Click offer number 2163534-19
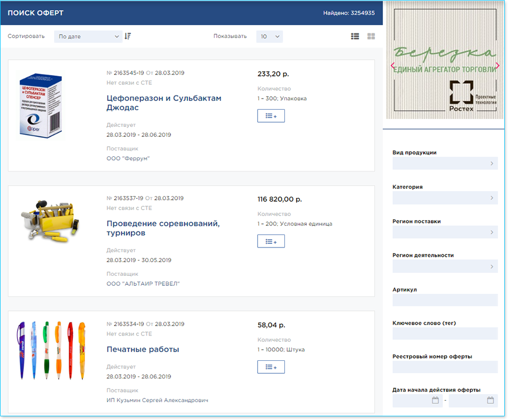The height and width of the screenshot is (420, 508). [x=129, y=324]
